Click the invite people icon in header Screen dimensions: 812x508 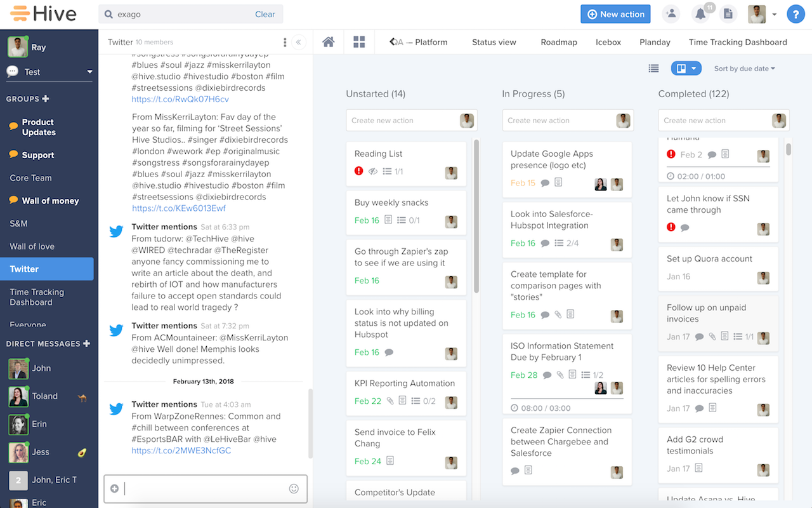[x=671, y=14]
